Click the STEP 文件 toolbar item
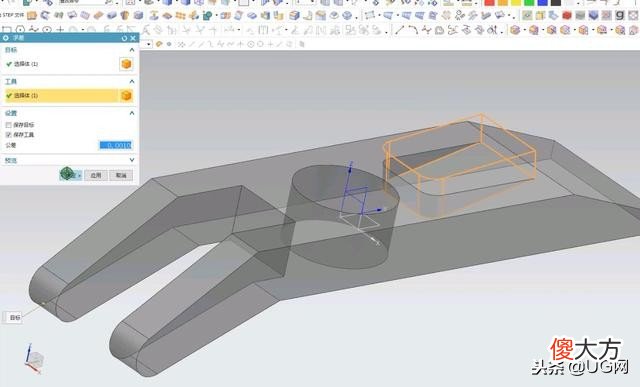The width and height of the screenshot is (640, 387). 13,16
